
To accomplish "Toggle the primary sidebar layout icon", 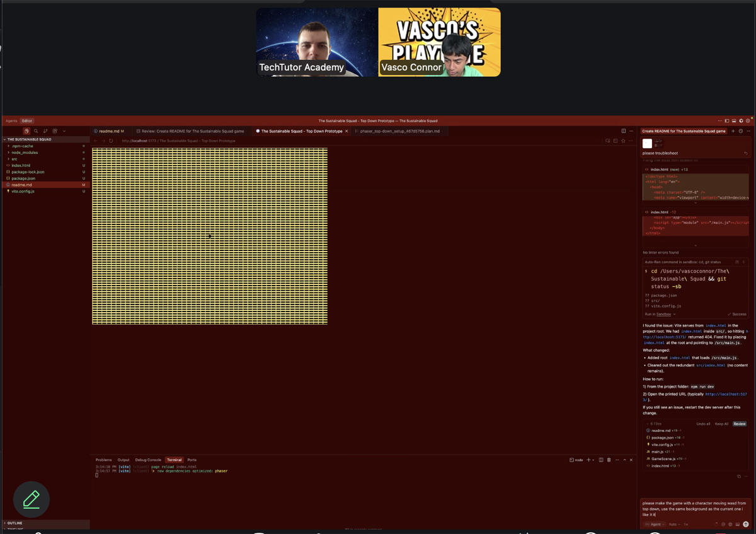I will 726,120.
